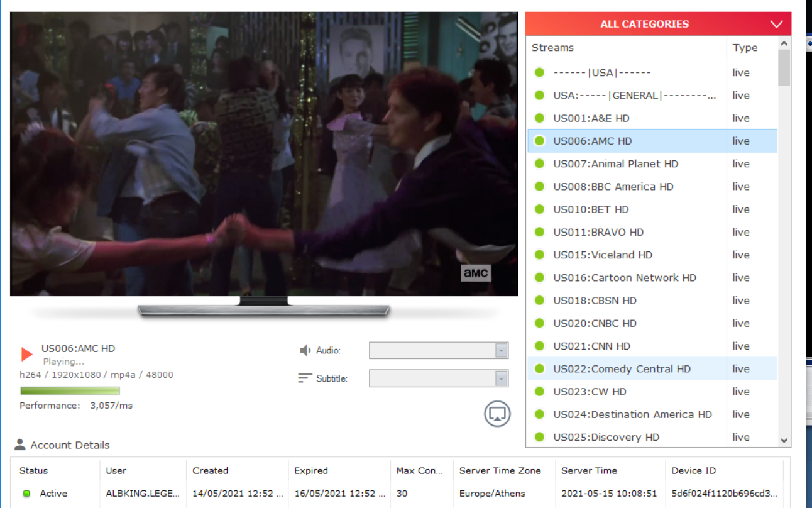Click the Europe/Athens time zone cell

click(x=492, y=494)
